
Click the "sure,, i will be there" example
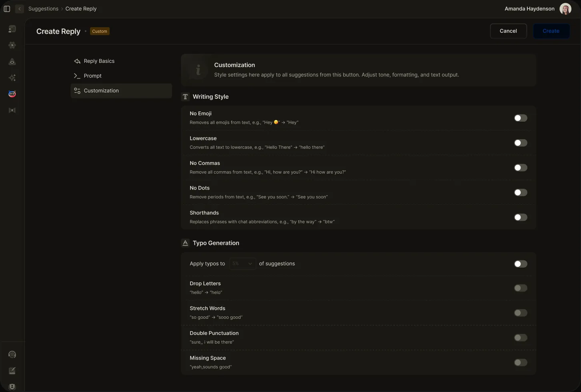[212, 342]
